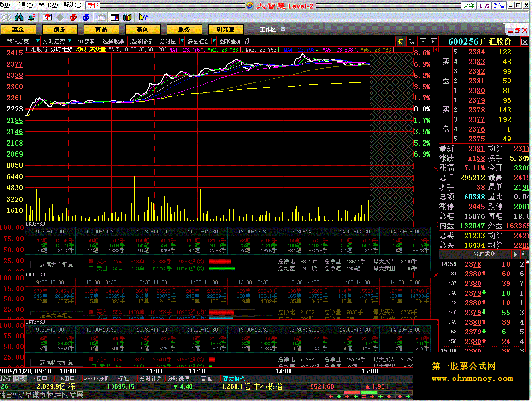Close the TBTB-SD indicator panel

pyautogui.click(x=436, y=323)
